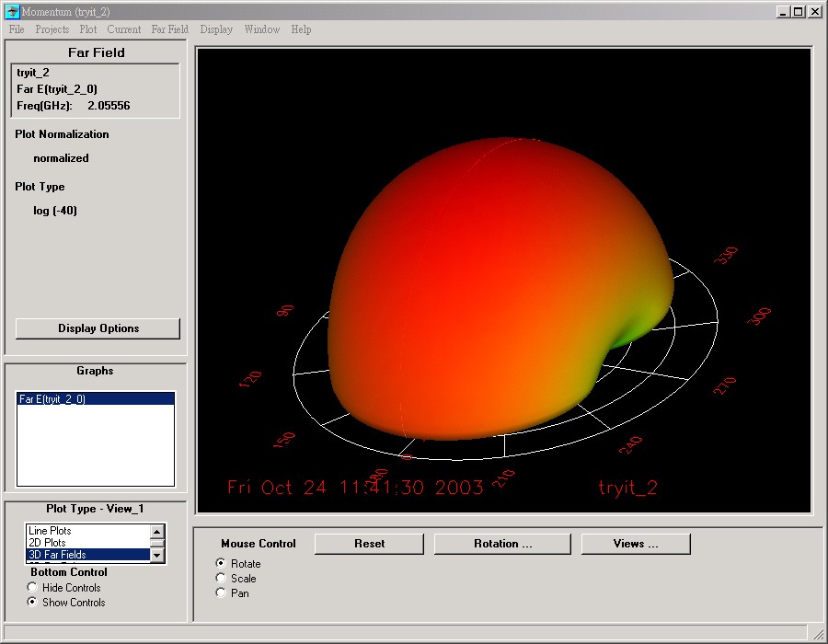Open the Help menu
828x644 pixels.
(301, 29)
